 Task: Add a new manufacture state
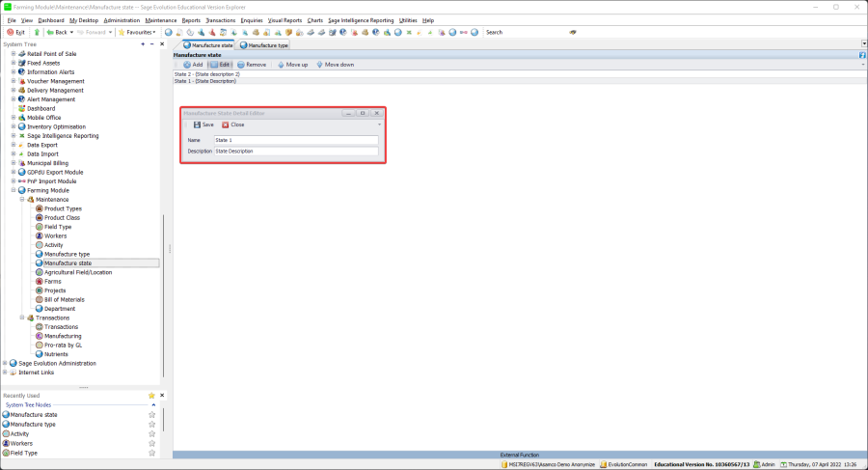[x=192, y=65]
